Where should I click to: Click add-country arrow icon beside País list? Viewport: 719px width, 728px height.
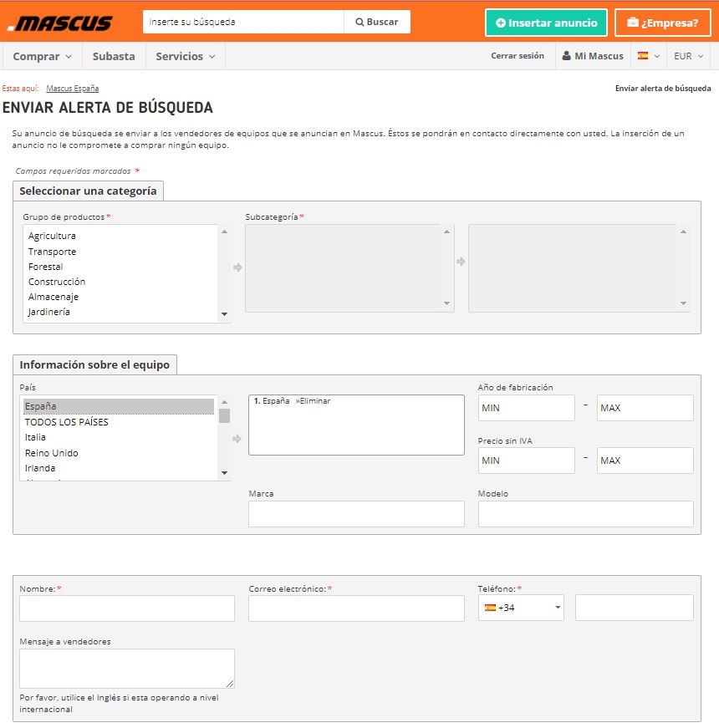tap(237, 439)
